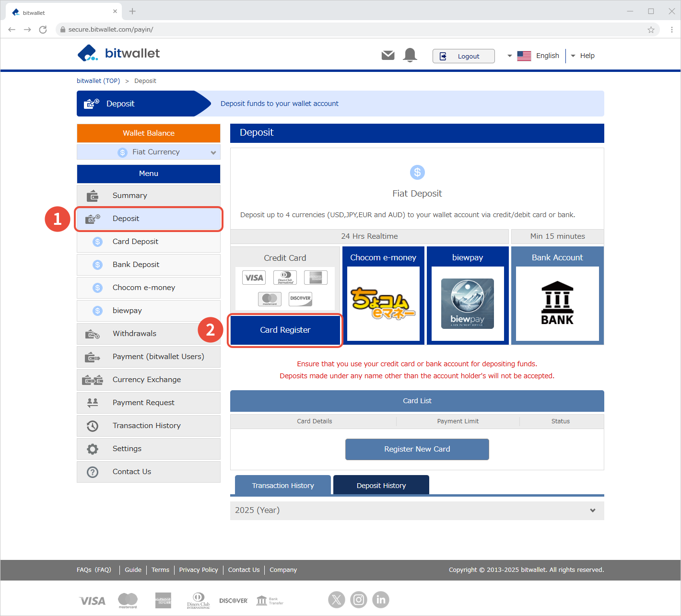Reload the page using browser refresh
This screenshot has height=616, width=681.
pyautogui.click(x=43, y=30)
